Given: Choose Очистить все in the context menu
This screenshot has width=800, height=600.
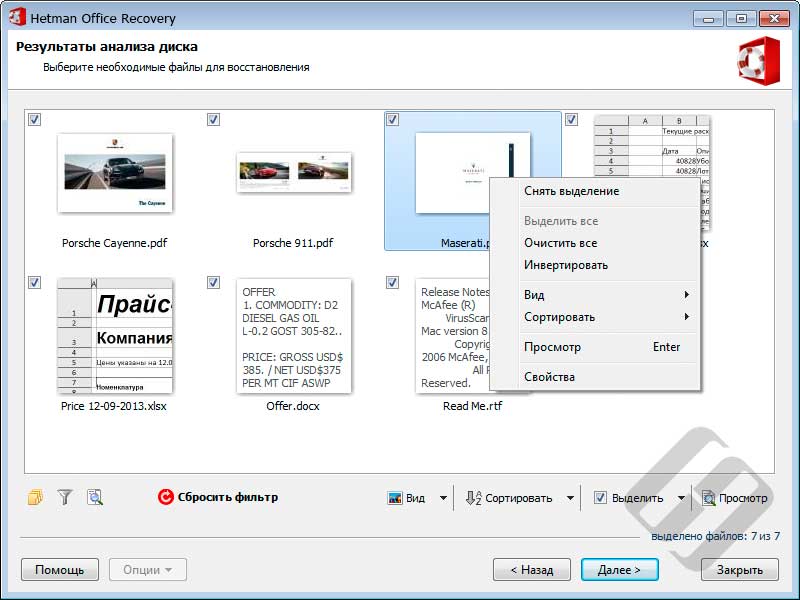Looking at the screenshot, I should (x=595, y=243).
